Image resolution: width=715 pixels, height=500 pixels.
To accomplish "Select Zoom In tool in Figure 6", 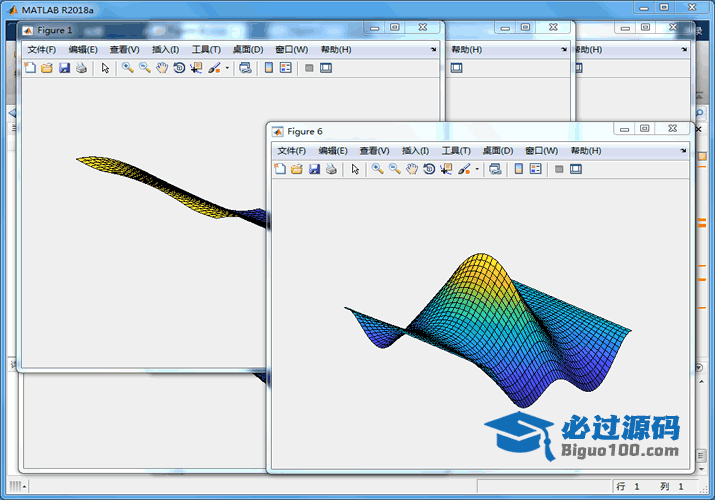I will point(378,169).
